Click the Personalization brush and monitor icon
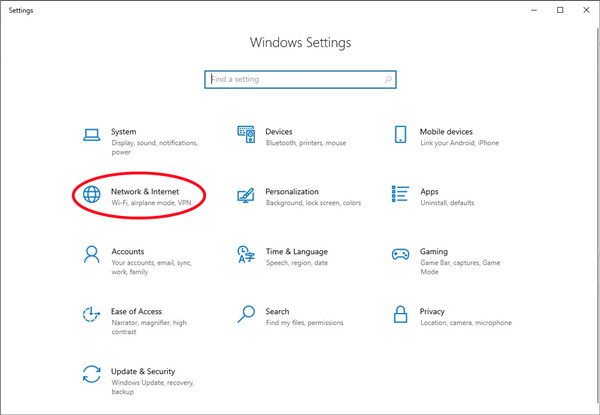The width and height of the screenshot is (600, 415). pyautogui.click(x=246, y=195)
